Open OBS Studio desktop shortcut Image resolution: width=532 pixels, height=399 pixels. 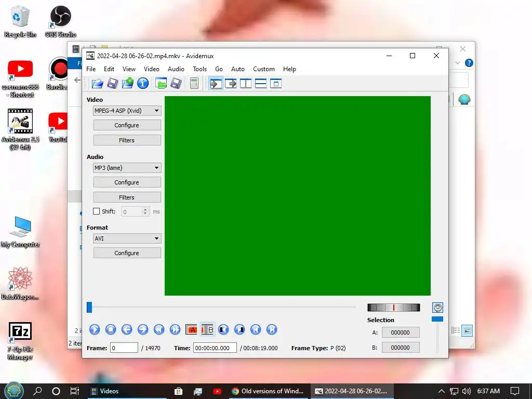point(60,21)
